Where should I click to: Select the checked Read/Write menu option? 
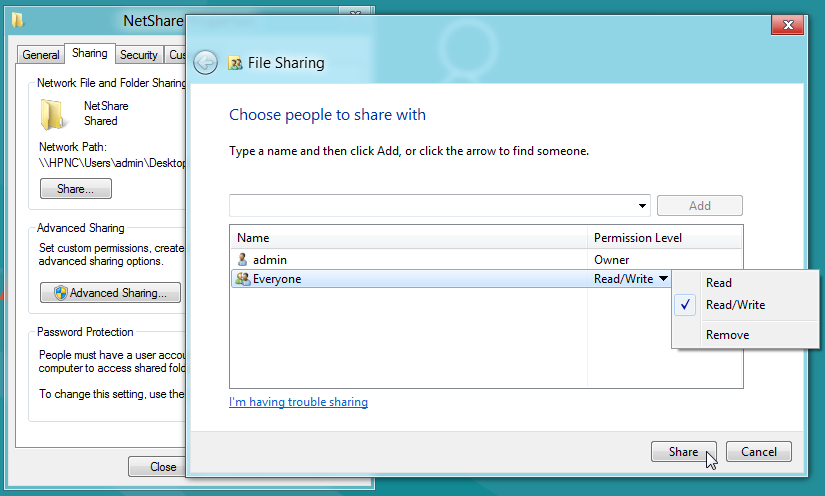point(734,305)
